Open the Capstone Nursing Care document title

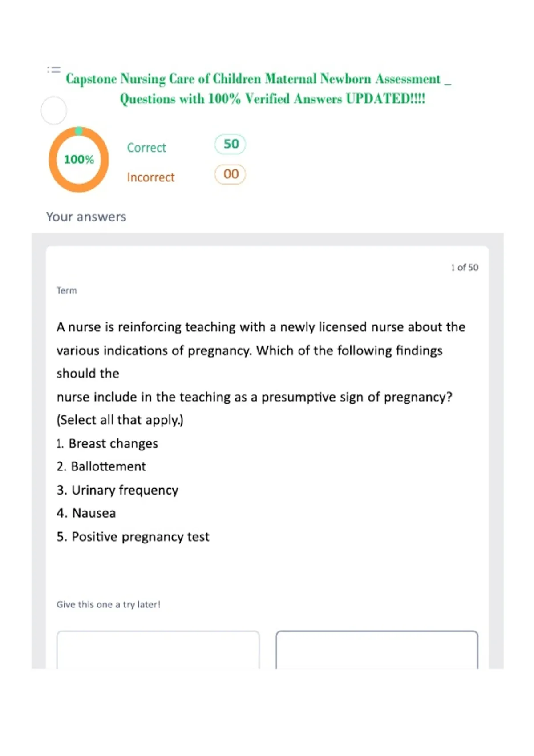tap(259, 88)
